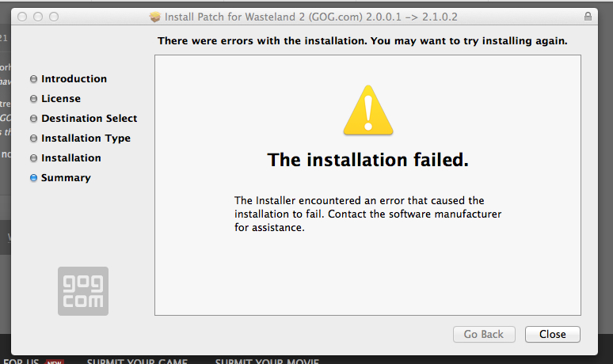Click "The installation failed." heading
This screenshot has height=364, width=613.
(x=367, y=160)
